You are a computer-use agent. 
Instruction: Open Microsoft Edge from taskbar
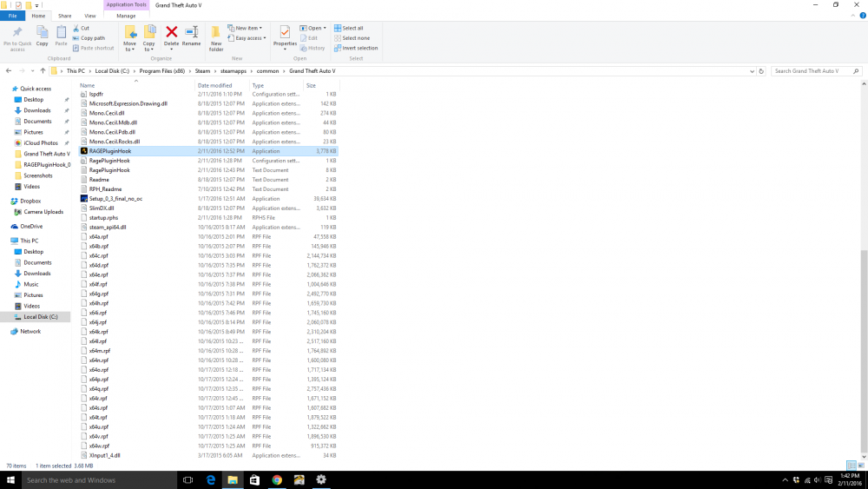tap(210, 480)
